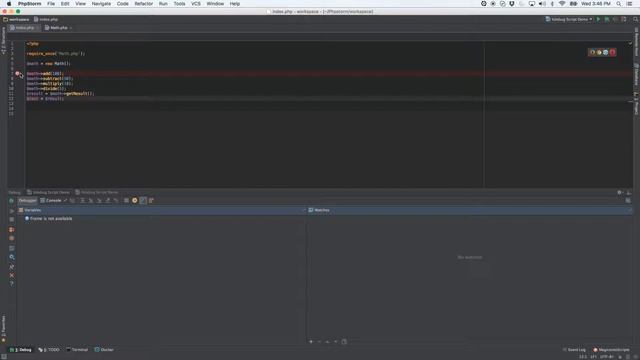Click the index.php breadcrumb item
The height and width of the screenshot is (360, 640).
point(46,19)
